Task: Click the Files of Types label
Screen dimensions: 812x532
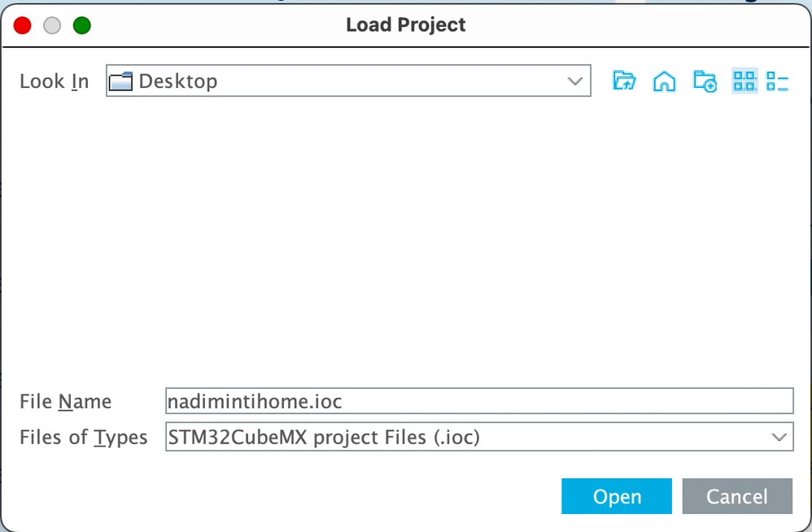Action: 83,438
